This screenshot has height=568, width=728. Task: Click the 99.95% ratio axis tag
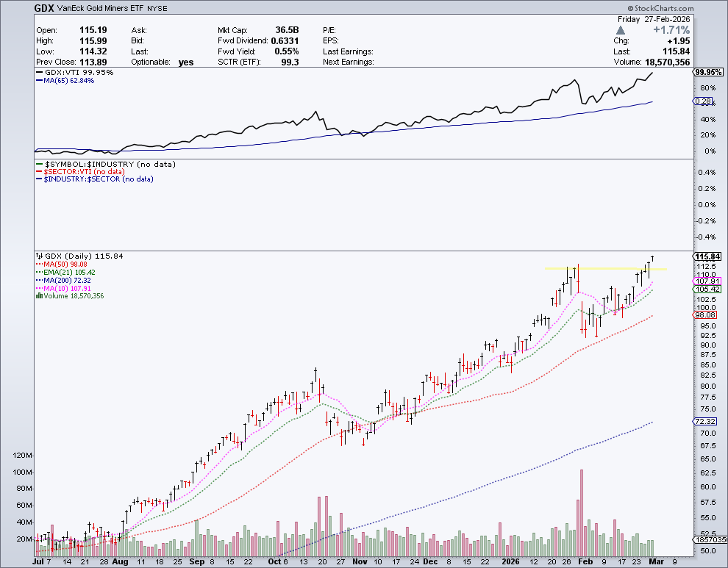pyautogui.click(x=708, y=73)
